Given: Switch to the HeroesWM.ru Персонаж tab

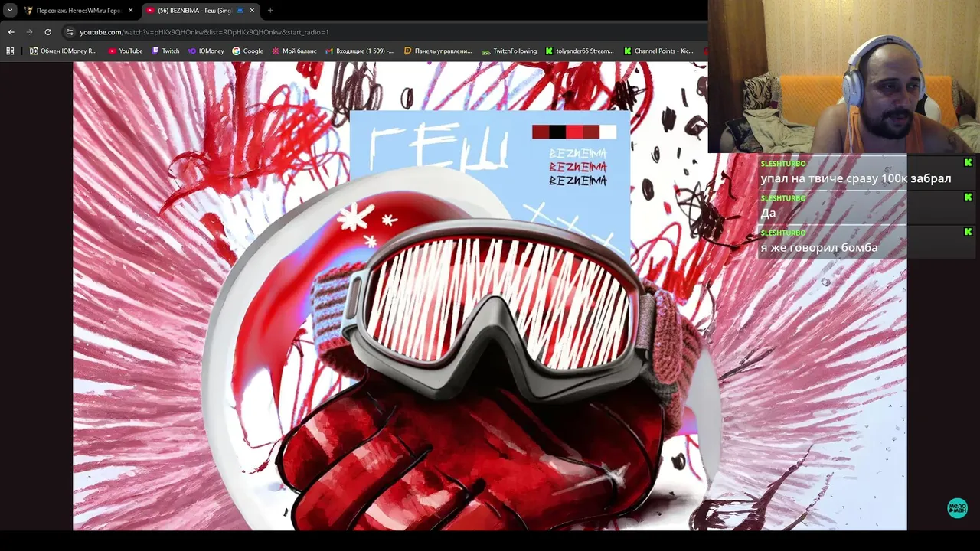Looking at the screenshot, I should tap(79, 11).
